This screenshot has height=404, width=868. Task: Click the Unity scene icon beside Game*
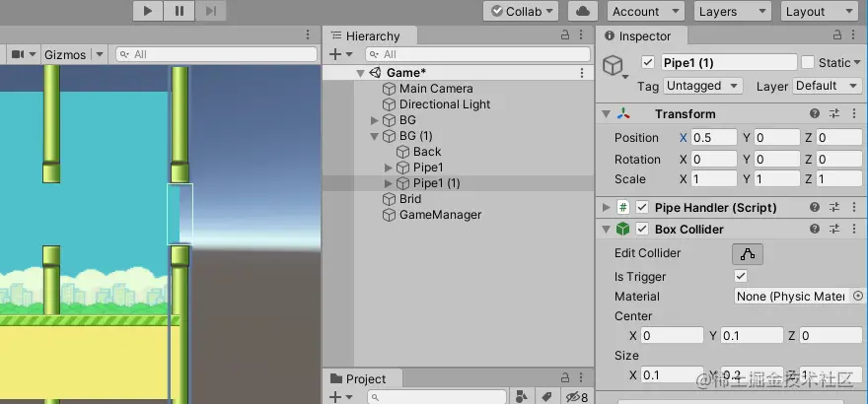tap(376, 72)
